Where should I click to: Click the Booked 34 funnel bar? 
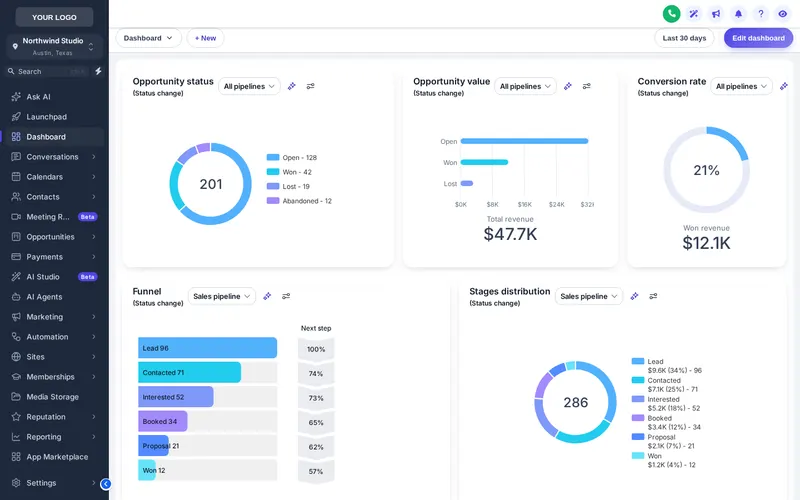(x=163, y=421)
